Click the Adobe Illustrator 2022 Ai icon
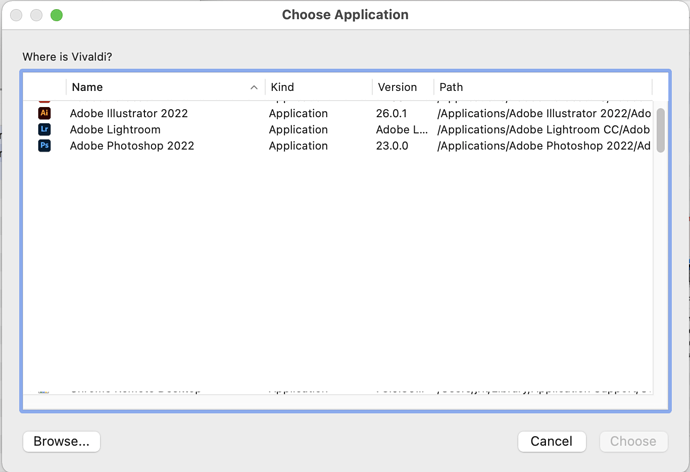 coord(44,113)
